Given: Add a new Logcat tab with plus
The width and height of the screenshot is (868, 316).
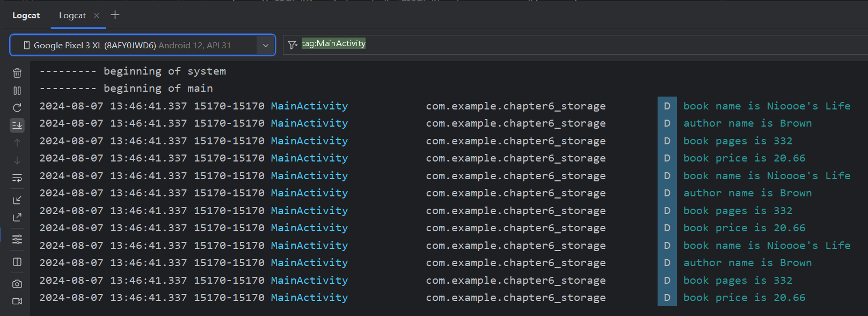Looking at the screenshot, I should tap(115, 15).
